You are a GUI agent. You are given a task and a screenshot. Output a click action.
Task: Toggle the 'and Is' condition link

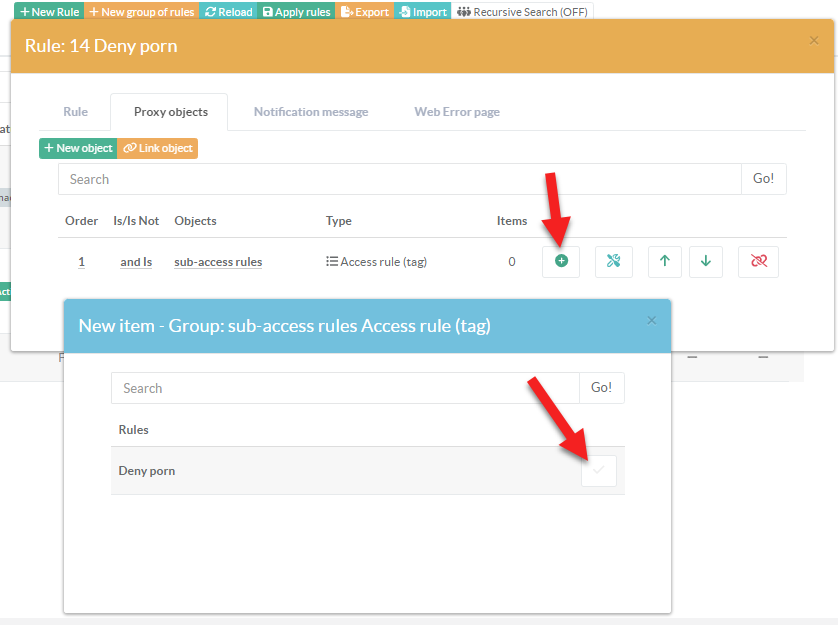point(136,262)
